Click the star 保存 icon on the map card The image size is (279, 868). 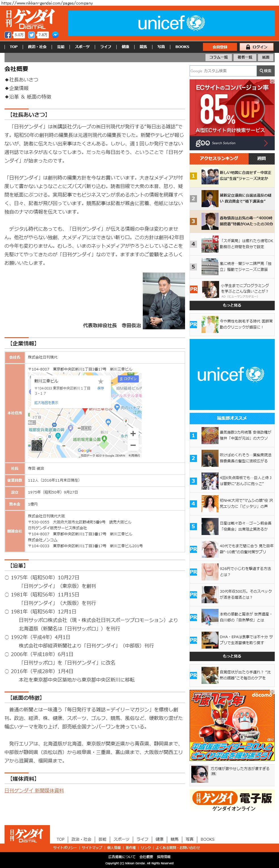pos(101,381)
